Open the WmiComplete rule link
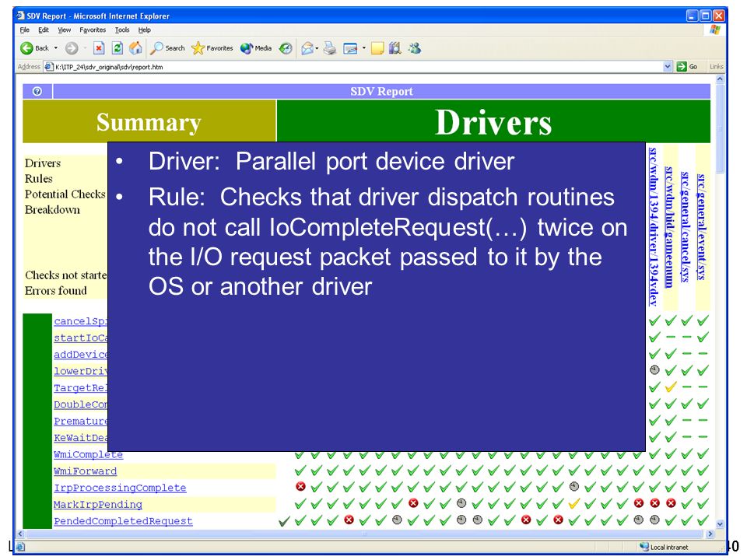 (88, 454)
